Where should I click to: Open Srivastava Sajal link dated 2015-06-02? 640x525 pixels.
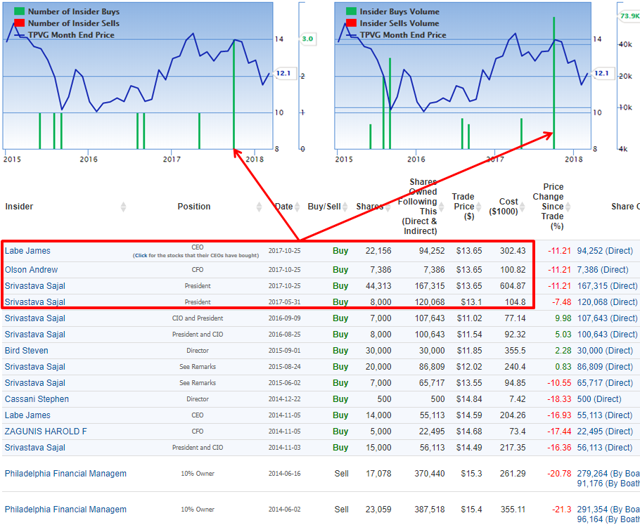point(35,383)
